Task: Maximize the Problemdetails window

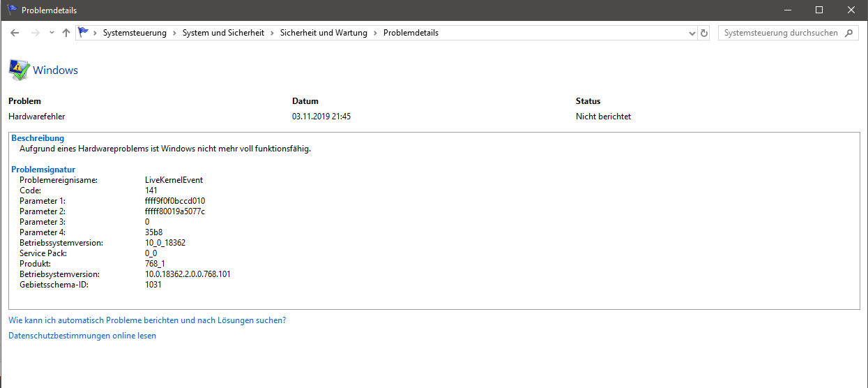Action: click(819, 10)
